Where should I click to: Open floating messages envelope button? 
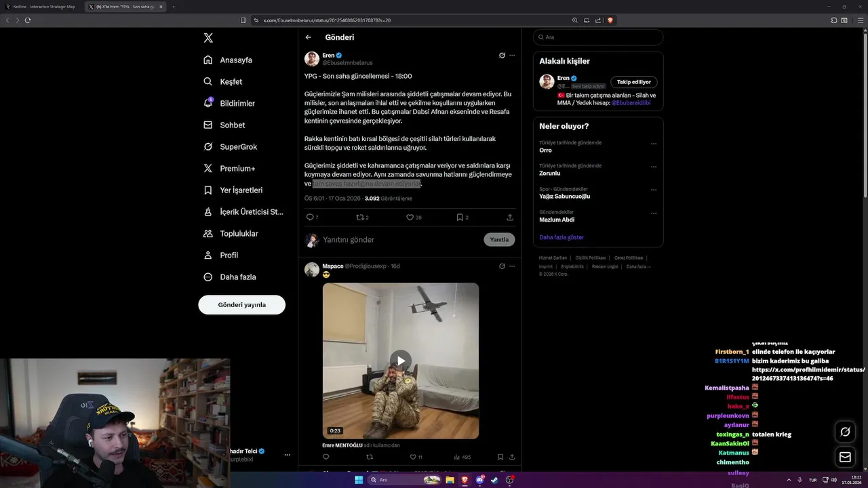click(845, 457)
